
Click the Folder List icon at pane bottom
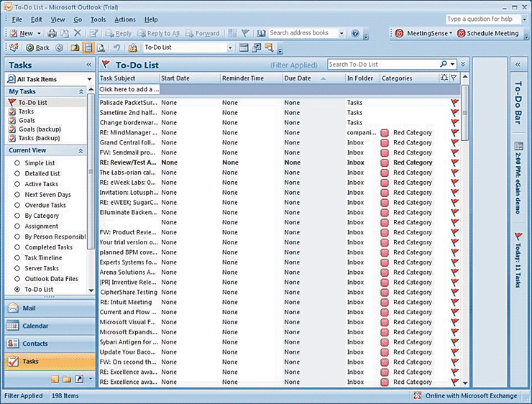pos(67,379)
